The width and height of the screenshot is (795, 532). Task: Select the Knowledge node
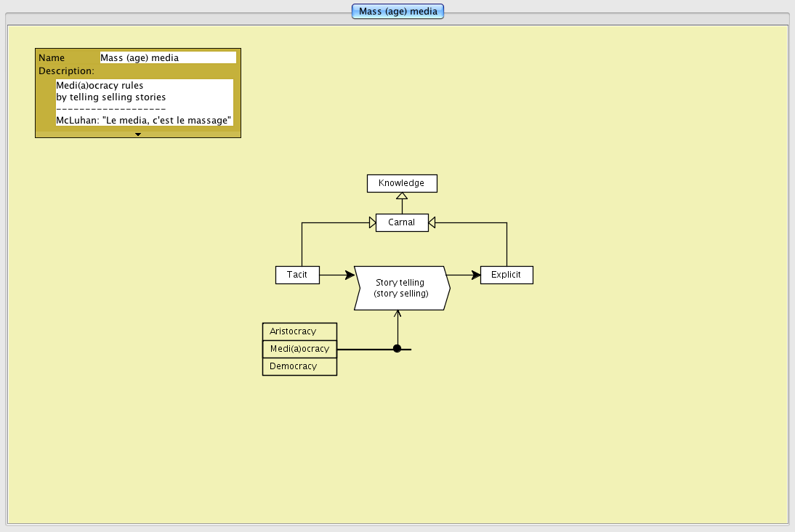click(401, 183)
